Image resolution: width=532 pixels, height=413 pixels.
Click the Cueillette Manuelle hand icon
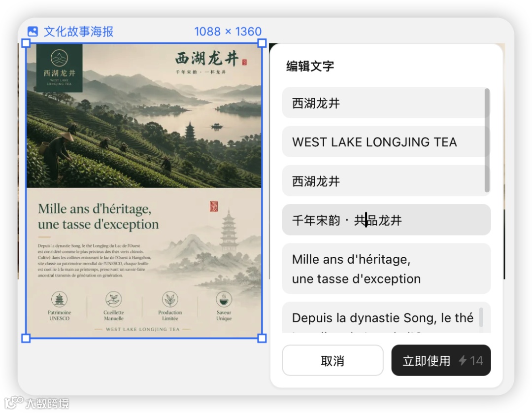pyautogui.click(x=114, y=299)
